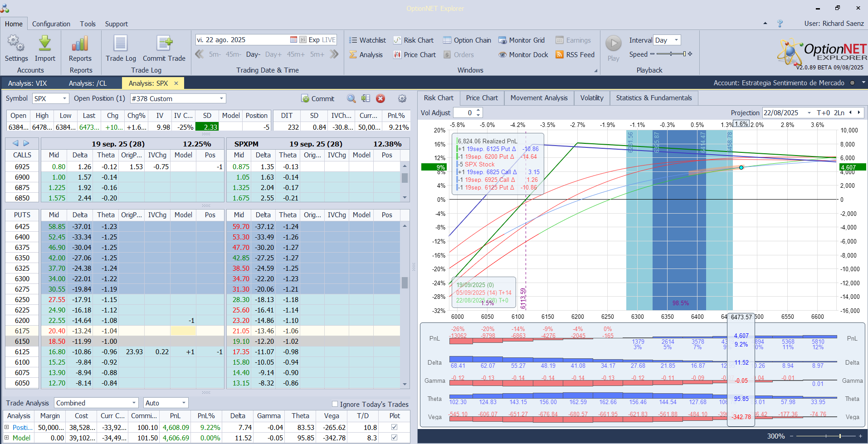The height and width of the screenshot is (444, 868).
Task: Click the red delete position icon
Action: (380, 98)
